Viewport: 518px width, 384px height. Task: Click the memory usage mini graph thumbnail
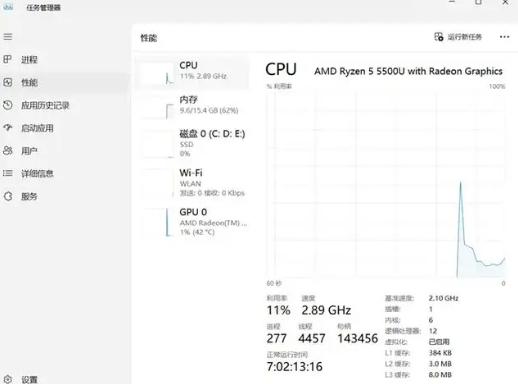pos(157,107)
